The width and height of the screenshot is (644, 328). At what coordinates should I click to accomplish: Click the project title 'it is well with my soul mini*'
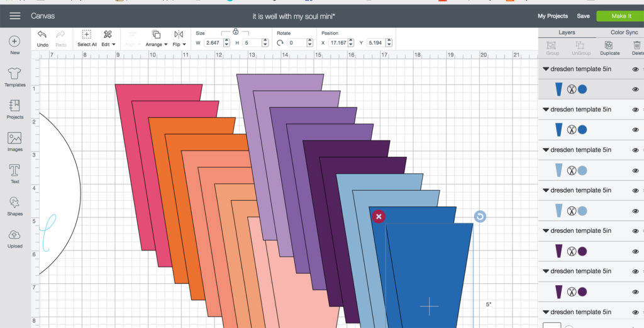pos(294,16)
